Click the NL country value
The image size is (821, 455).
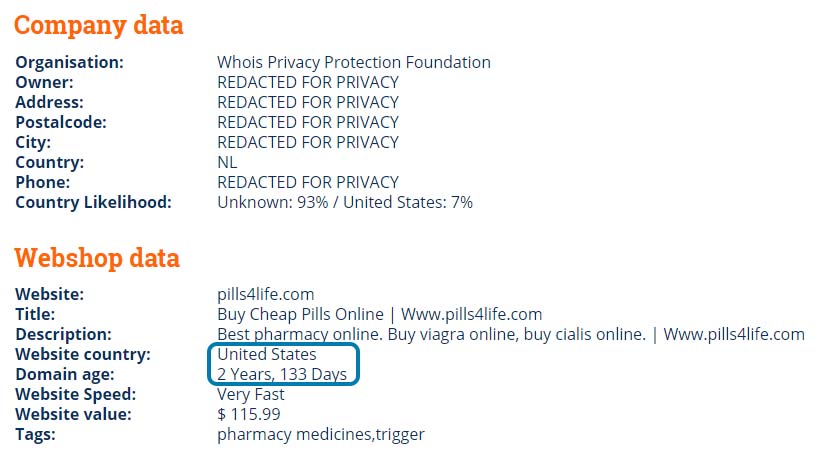(227, 162)
